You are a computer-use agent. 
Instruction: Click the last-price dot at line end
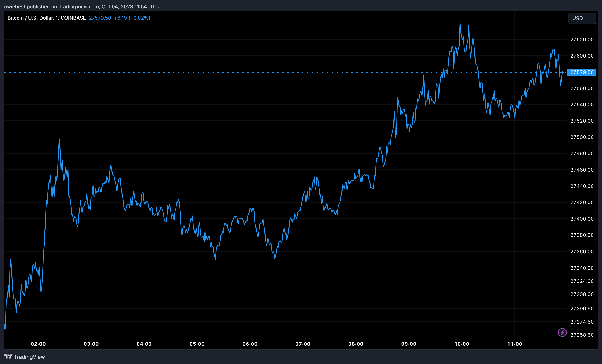(562, 72)
